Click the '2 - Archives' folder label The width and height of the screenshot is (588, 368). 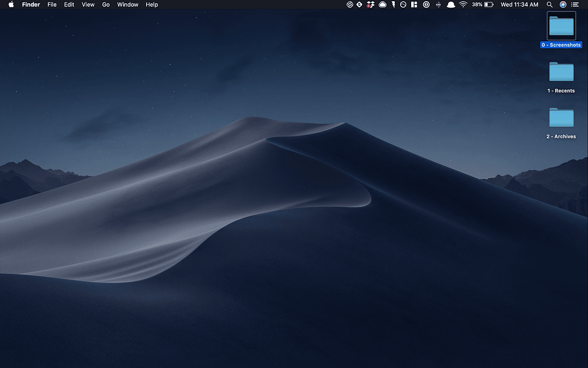coord(561,137)
